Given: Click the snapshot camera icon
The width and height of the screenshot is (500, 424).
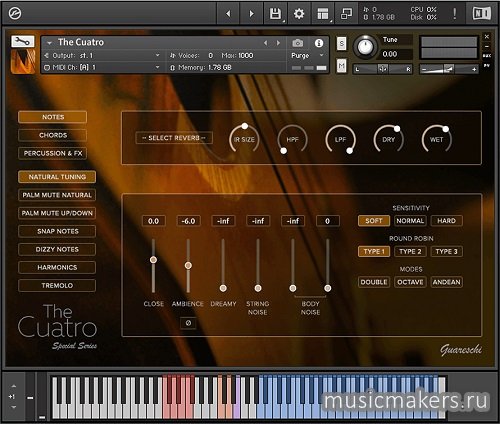Looking at the screenshot, I should (298, 43).
